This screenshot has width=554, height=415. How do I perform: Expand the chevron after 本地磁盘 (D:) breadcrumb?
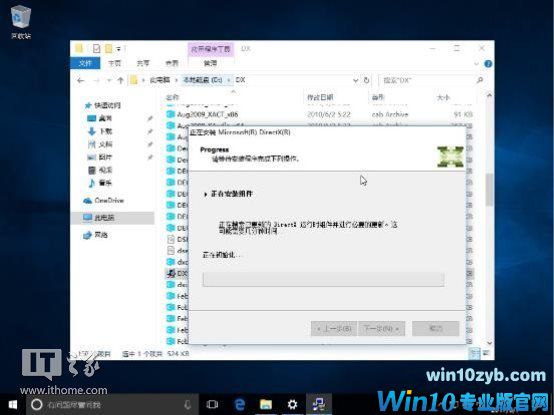229,81
